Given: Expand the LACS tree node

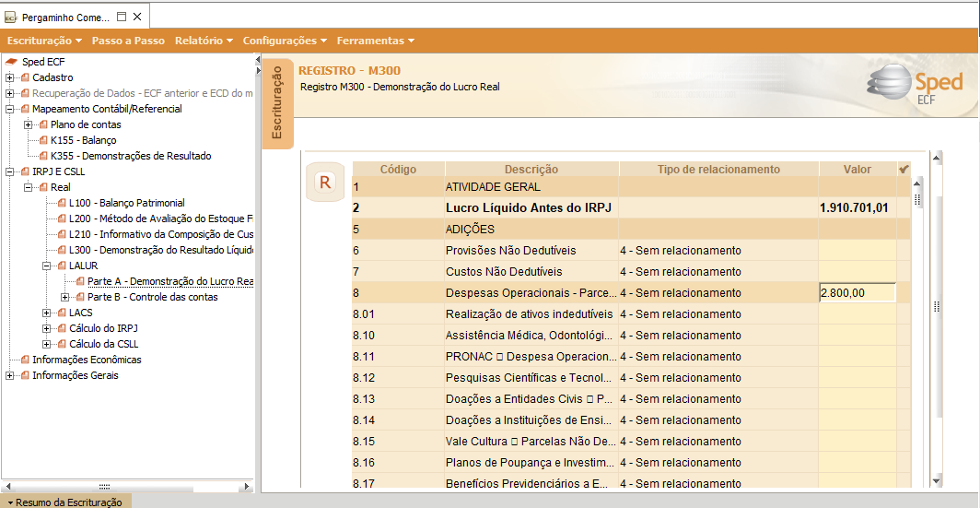Looking at the screenshot, I should tap(47, 313).
